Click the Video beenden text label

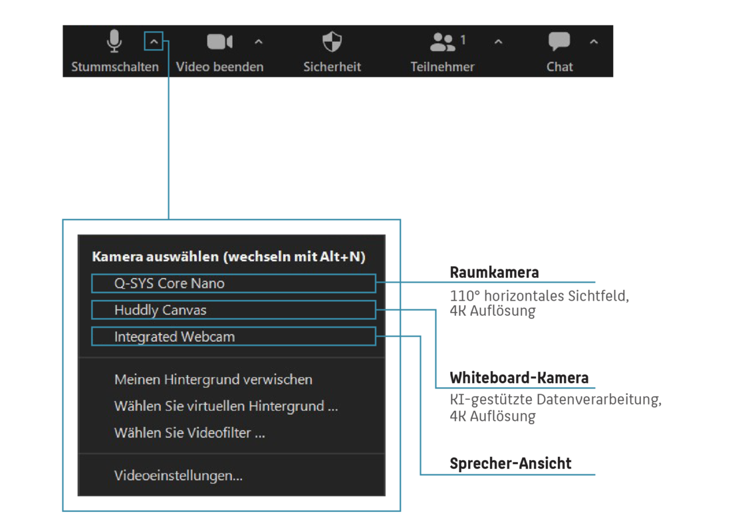click(219, 67)
